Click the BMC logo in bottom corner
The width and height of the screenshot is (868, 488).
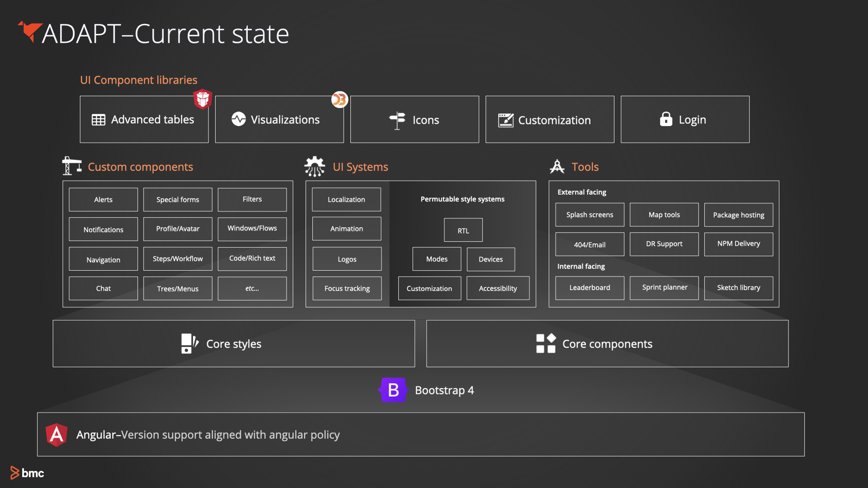[27, 473]
